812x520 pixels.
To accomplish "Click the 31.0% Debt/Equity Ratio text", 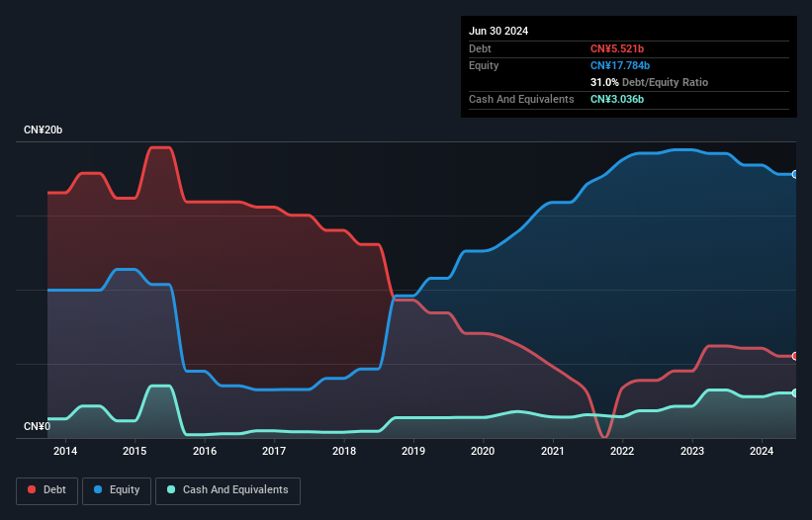I will click(x=649, y=82).
